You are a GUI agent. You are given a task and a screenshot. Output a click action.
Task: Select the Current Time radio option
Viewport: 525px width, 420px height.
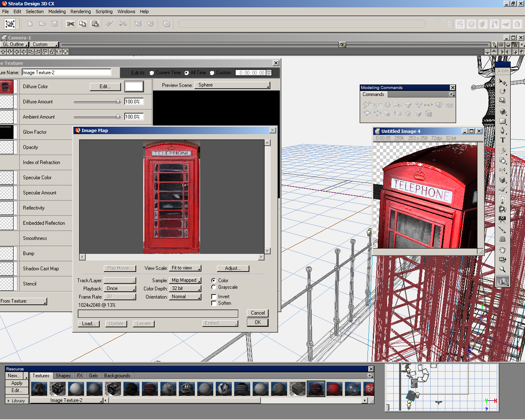[152, 73]
